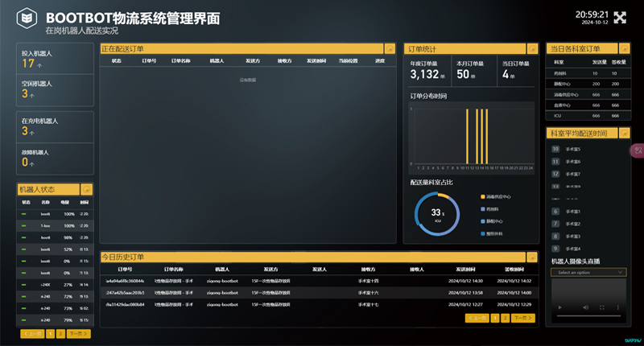644x346 pixels.
Task: Select page 1 of robot status list
Action: click(x=51, y=334)
